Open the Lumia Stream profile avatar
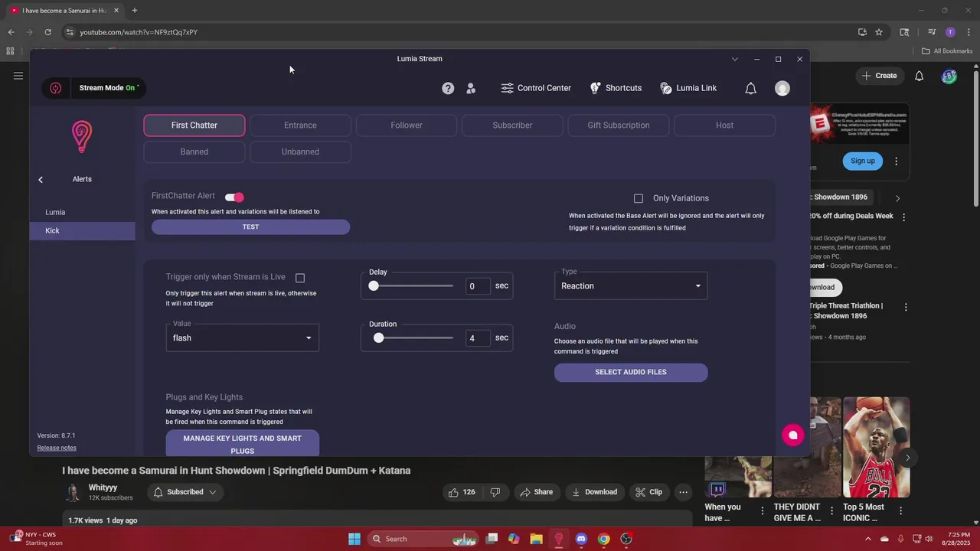The width and height of the screenshot is (980, 551). pyautogui.click(x=782, y=88)
